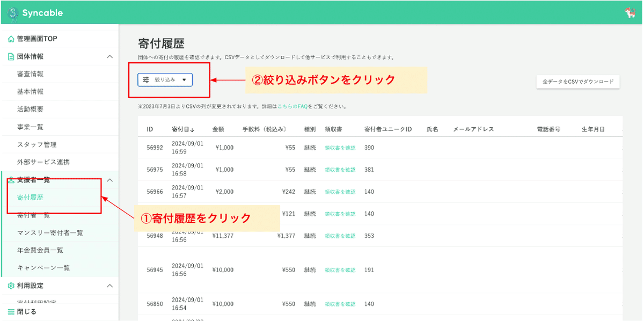Click the document icon next to 団体情報
The image size is (644, 321).
coord(10,56)
